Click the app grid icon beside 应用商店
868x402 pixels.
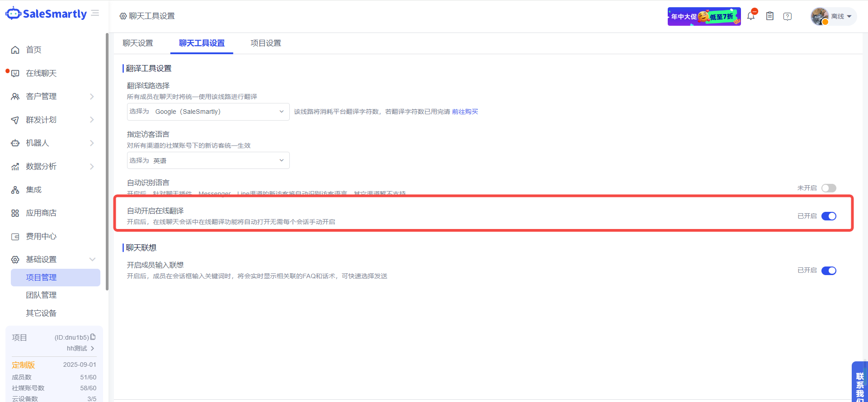(x=15, y=213)
